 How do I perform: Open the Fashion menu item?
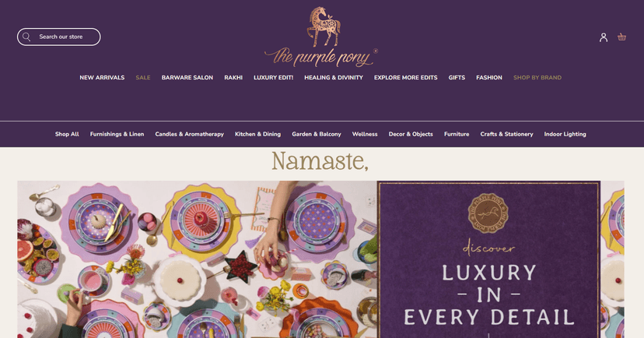click(488, 77)
